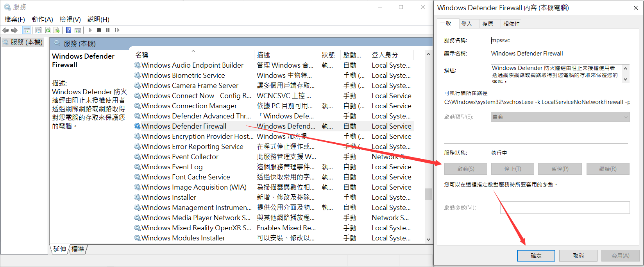Click the Start Service play icon

coord(90,30)
